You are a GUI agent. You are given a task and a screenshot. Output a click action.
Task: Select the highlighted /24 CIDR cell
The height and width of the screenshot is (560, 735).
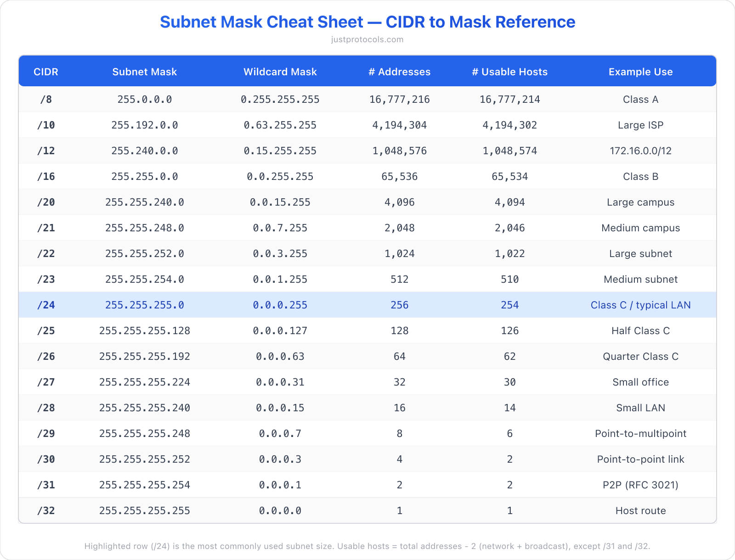46,305
